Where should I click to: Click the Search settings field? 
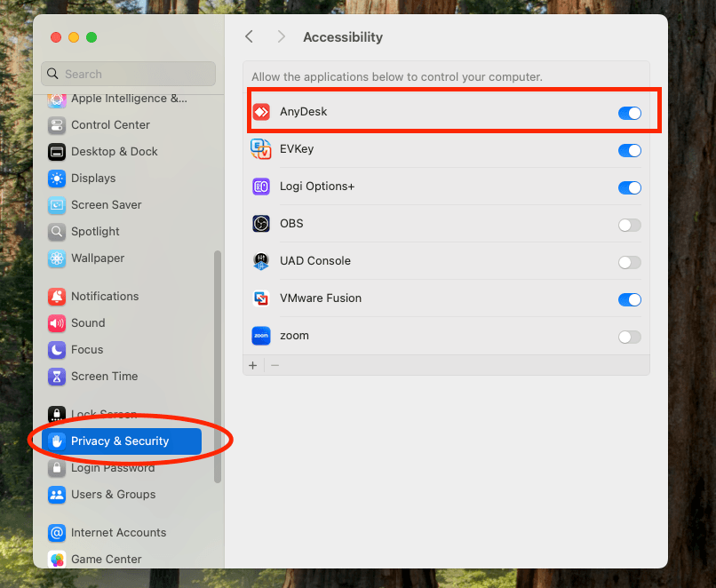pos(129,74)
